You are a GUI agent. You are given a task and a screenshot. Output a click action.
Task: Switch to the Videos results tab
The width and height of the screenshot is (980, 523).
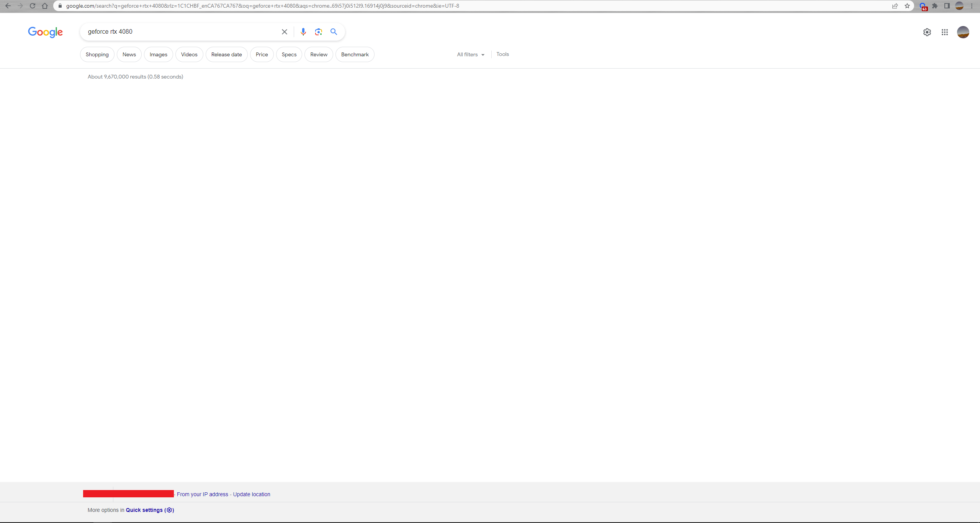click(x=189, y=54)
